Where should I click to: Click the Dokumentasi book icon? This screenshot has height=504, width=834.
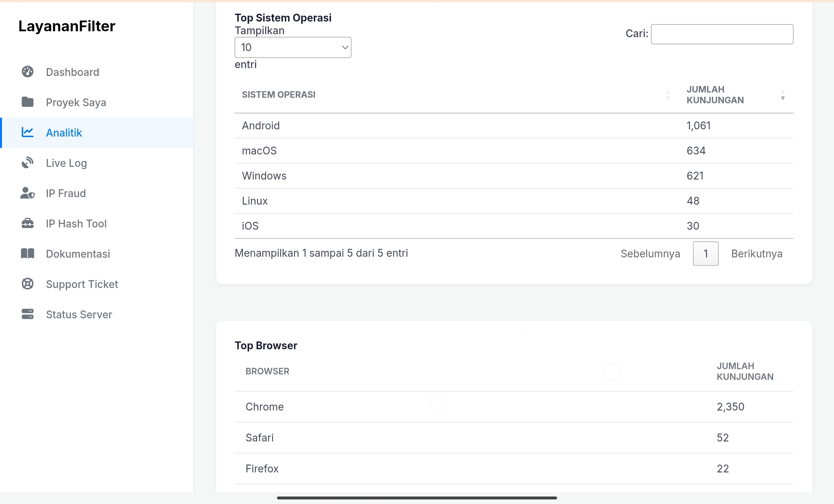point(27,253)
